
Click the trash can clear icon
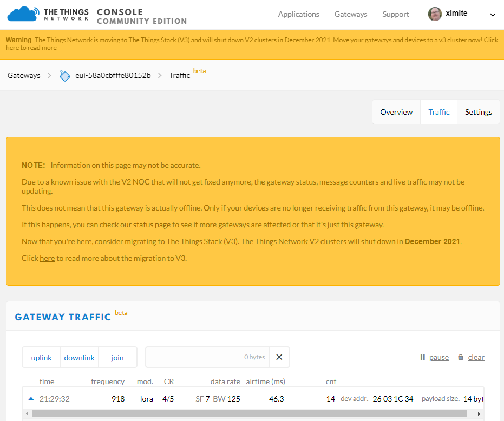pos(461,357)
